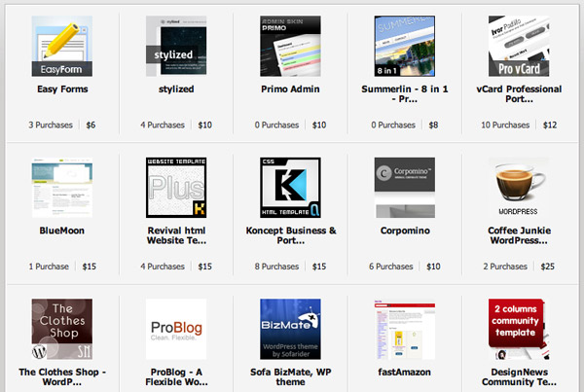Viewport: 584px width, 392px height.
Task: Click '3 Purchases' under Easy Forms
Action: coord(51,125)
